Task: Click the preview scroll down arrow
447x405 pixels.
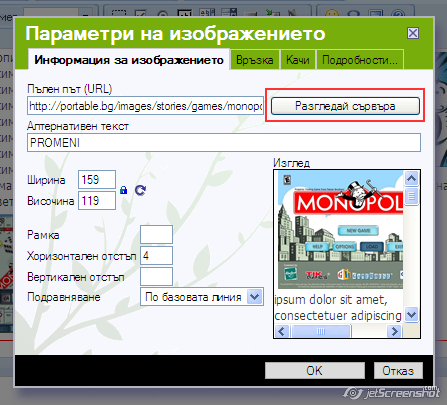Action: coord(412,314)
